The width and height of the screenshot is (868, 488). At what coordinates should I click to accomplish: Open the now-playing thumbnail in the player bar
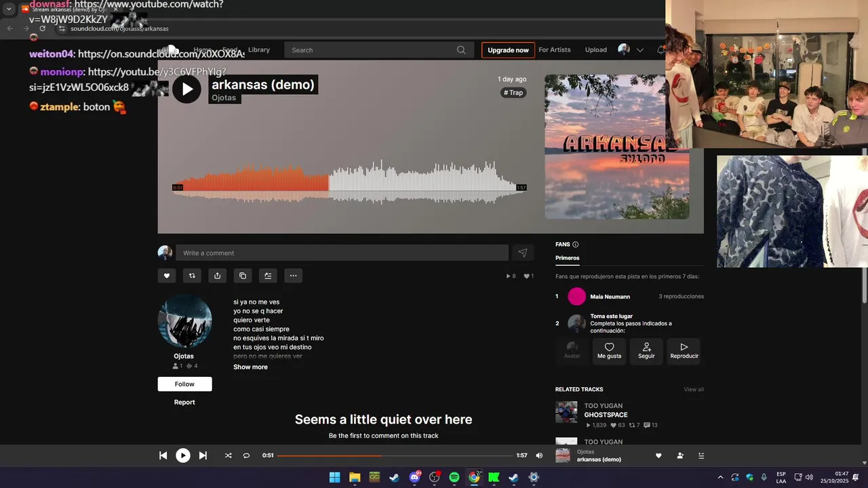click(x=563, y=455)
